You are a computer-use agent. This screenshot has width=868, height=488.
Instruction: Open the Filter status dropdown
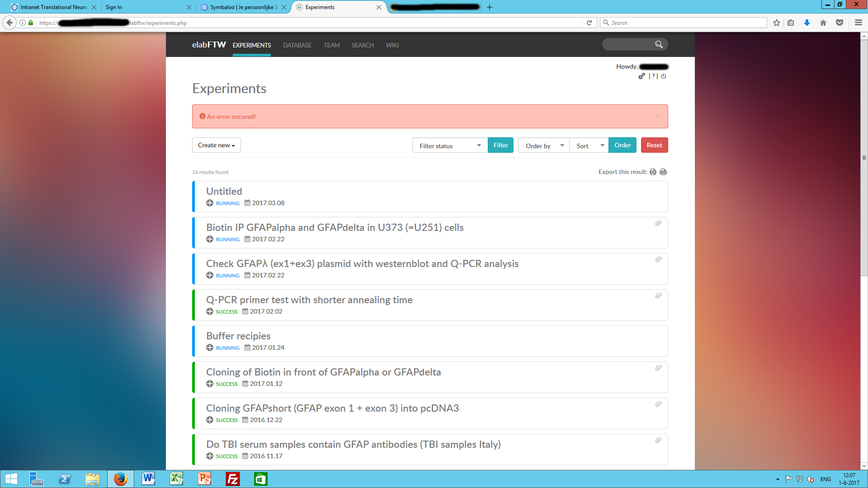(x=449, y=145)
